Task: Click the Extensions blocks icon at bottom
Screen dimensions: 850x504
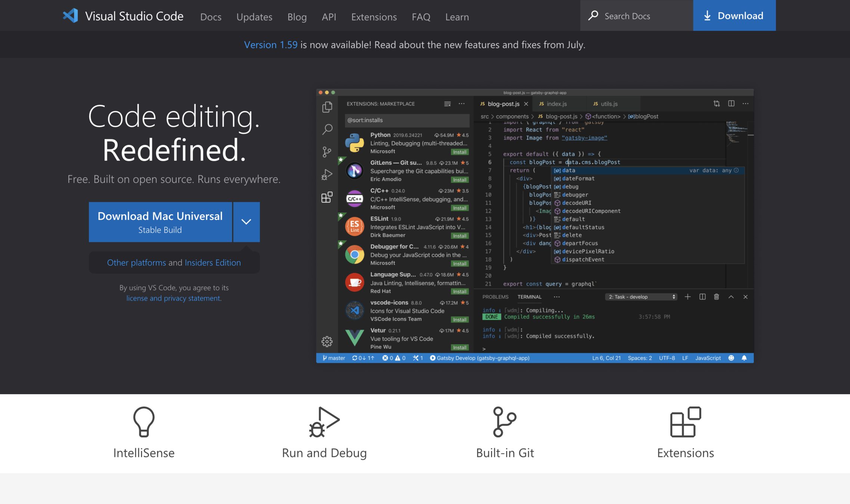Action: [685, 421]
